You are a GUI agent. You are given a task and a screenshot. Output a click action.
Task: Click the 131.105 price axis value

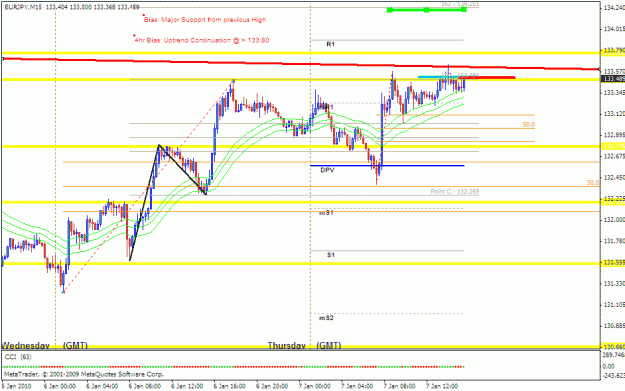click(614, 305)
